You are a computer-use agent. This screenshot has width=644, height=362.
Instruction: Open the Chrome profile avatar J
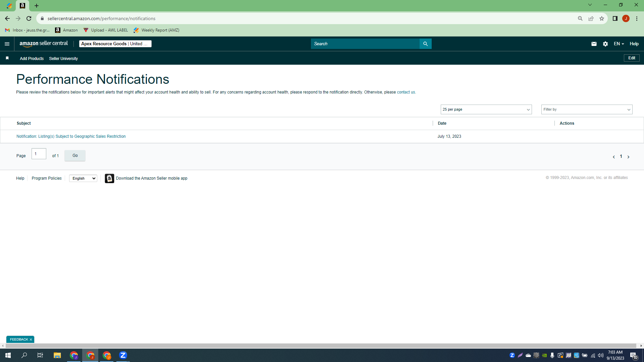626,18
